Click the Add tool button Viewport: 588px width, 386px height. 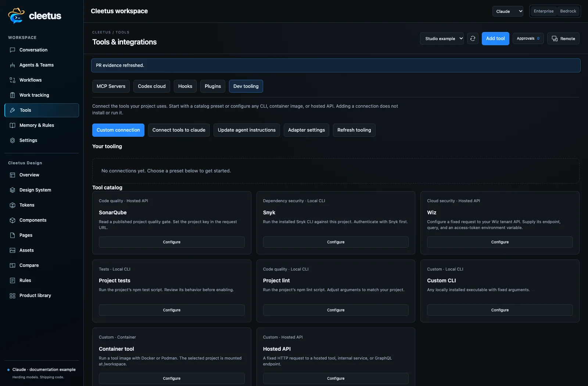pyautogui.click(x=495, y=39)
